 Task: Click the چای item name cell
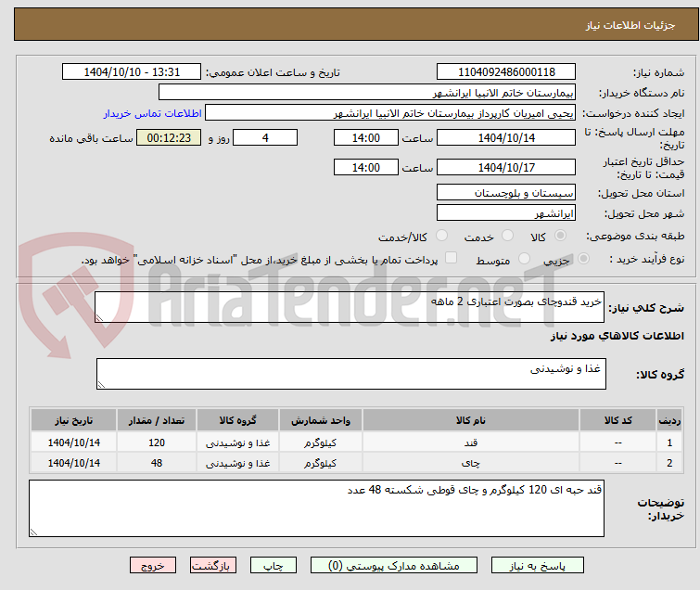click(471, 463)
